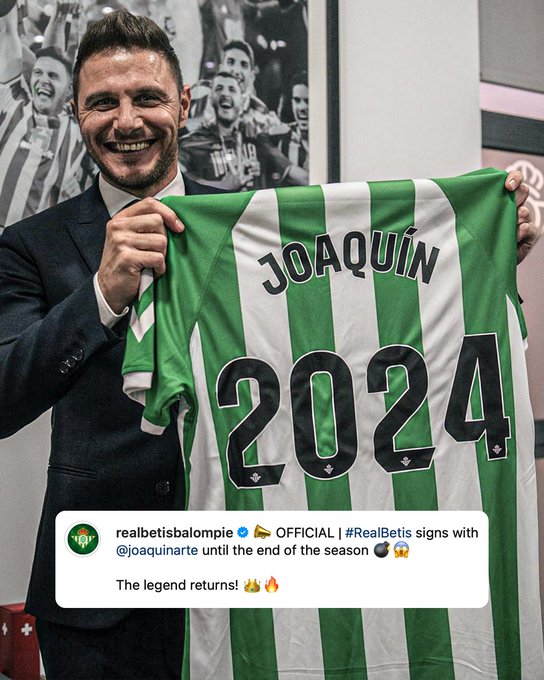Click the Betis crest on digit zero
The width and height of the screenshot is (544, 680).
click(x=329, y=470)
